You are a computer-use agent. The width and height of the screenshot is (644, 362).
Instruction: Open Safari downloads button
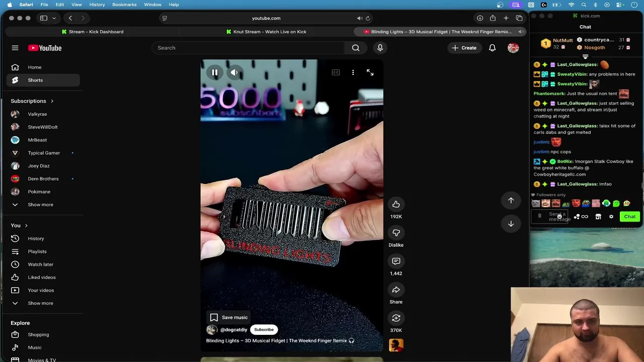coord(480,18)
